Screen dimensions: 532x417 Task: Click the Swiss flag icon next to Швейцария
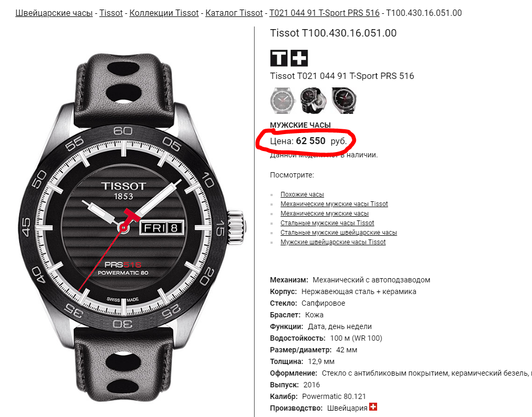click(373, 406)
